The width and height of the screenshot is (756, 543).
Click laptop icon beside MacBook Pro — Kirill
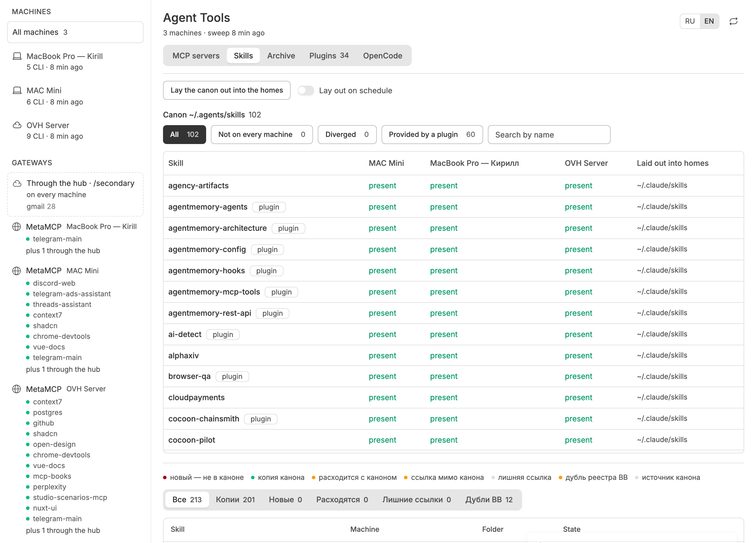pos(17,56)
